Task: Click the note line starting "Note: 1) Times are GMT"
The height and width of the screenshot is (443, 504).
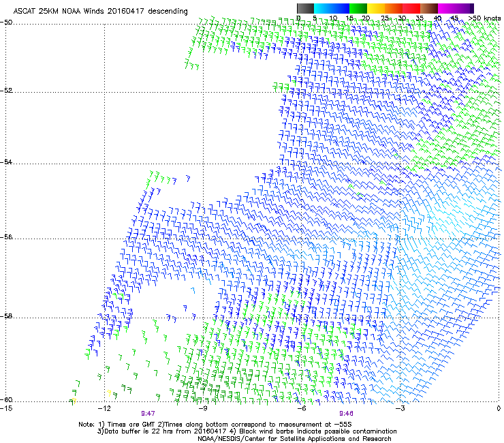Action: click(215, 425)
